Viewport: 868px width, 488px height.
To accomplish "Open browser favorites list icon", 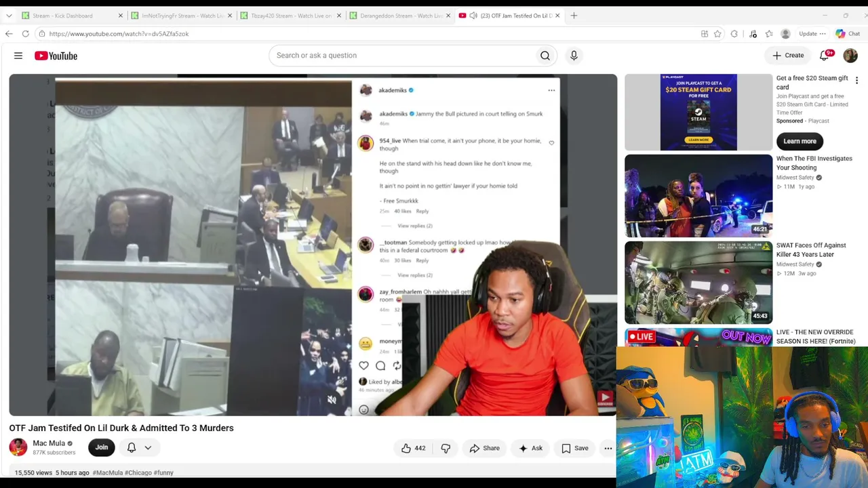I will click(769, 34).
